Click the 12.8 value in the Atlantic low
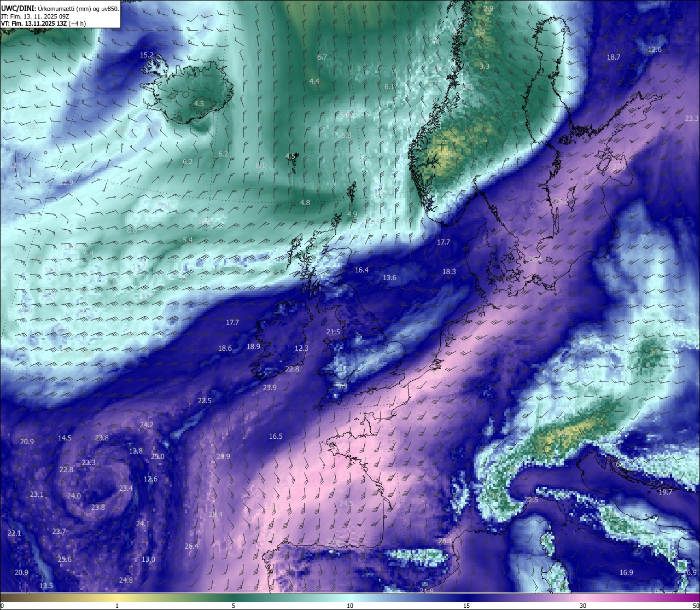 click(136, 451)
